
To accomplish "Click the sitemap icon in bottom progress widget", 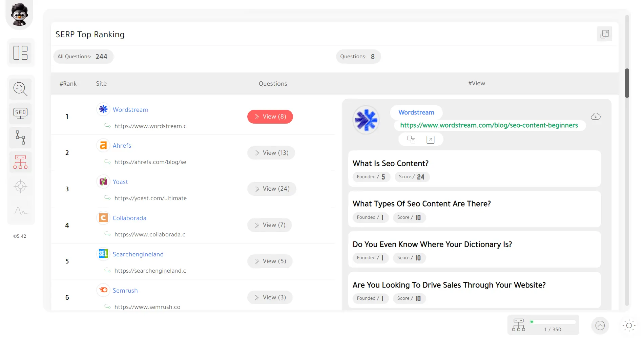I will click(519, 324).
